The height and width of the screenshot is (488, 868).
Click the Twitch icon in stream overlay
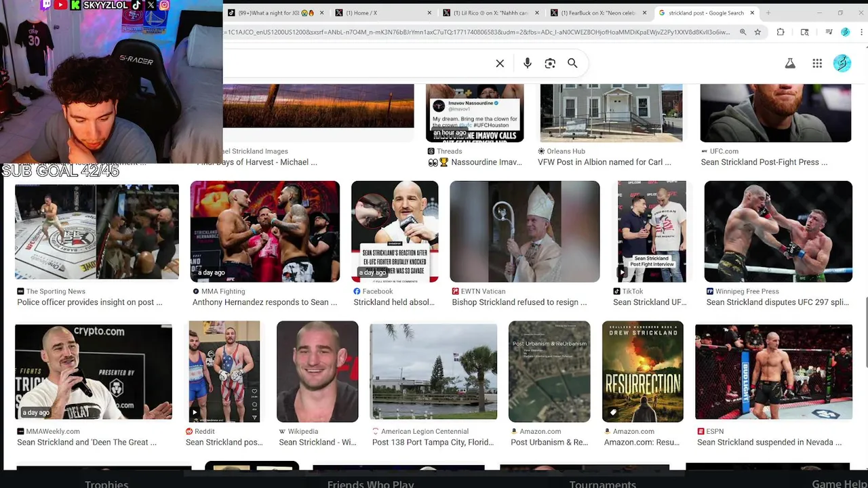click(47, 5)
